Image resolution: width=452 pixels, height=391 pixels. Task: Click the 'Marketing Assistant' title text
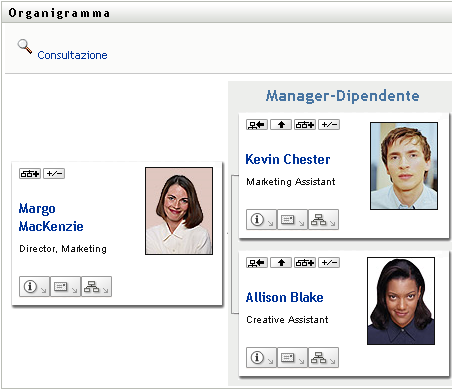click(x=291, y=182)
